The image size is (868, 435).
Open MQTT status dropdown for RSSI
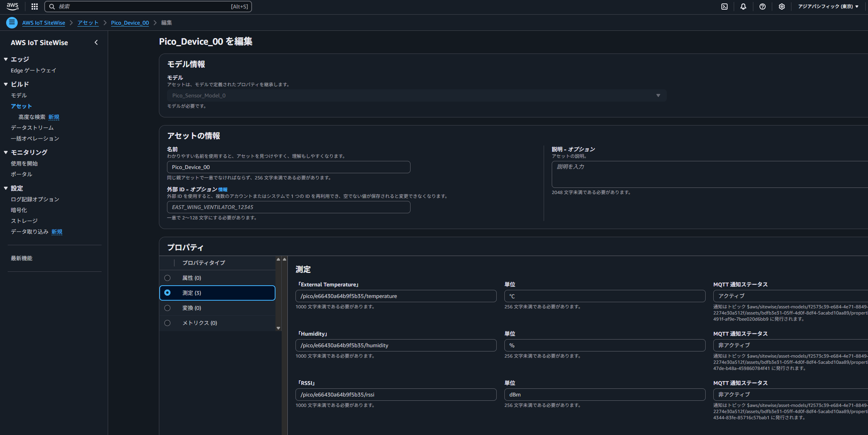[x=791, y=395]
